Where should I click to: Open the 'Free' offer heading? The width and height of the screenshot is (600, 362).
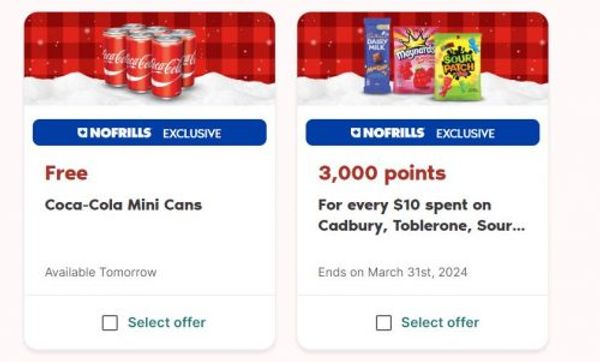pos(66,173)
